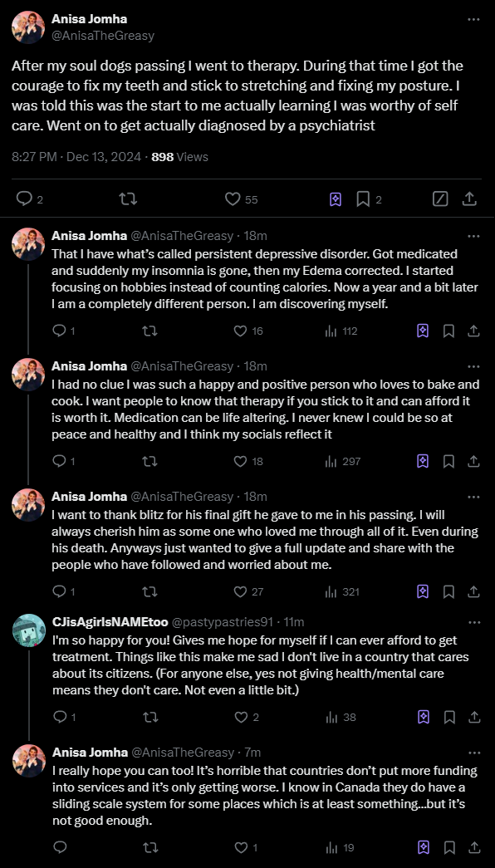The width and height of the screenshot is (495, 868).
Task: Open more options on the blitz reply
Action: (474, 497)
